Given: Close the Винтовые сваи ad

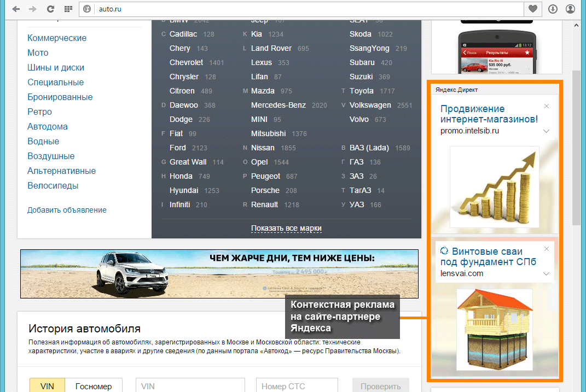Looking at the screenshot, I should coord(547,249).
